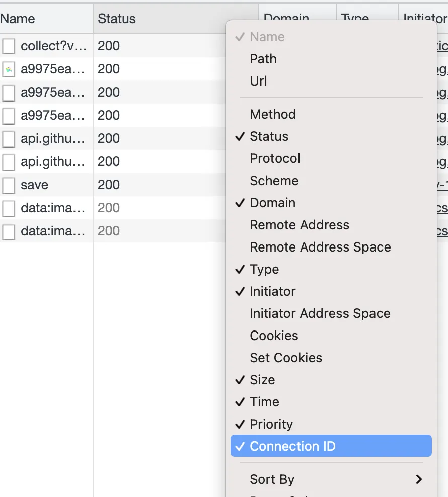This screenshot has width=448, height=497.
Task: Show the Remote Address column
Action: (300, 225)
